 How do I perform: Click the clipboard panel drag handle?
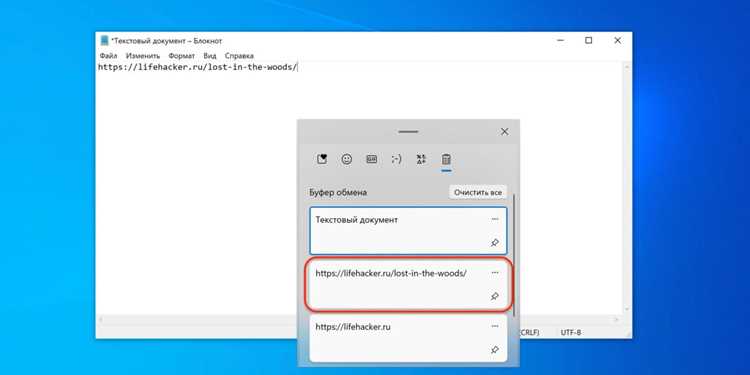coord(408,132)
